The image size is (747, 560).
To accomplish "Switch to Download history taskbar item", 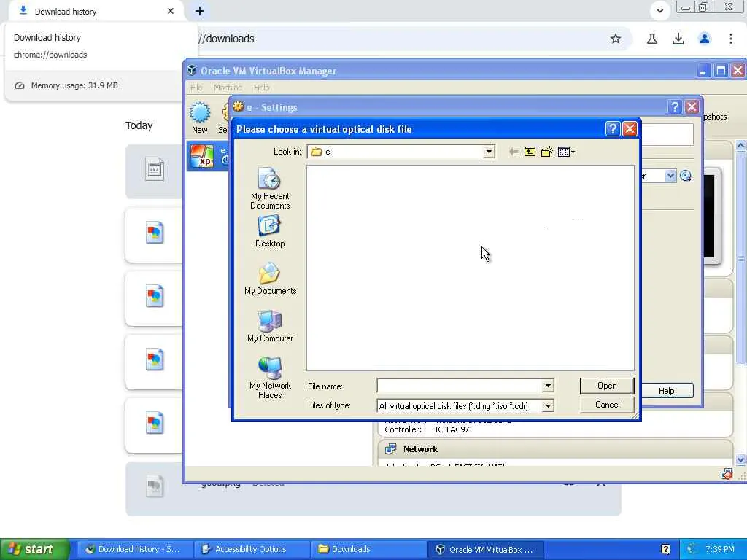I will coord(133,549).
